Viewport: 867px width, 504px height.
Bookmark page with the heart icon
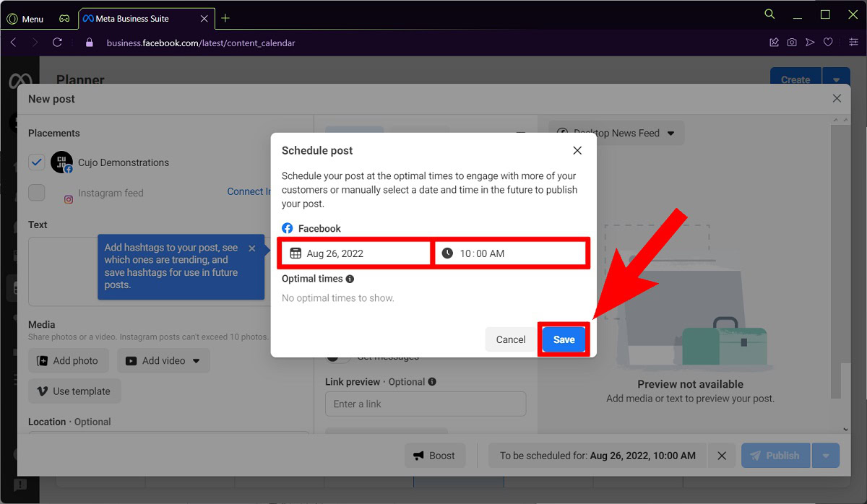[828, 43]
